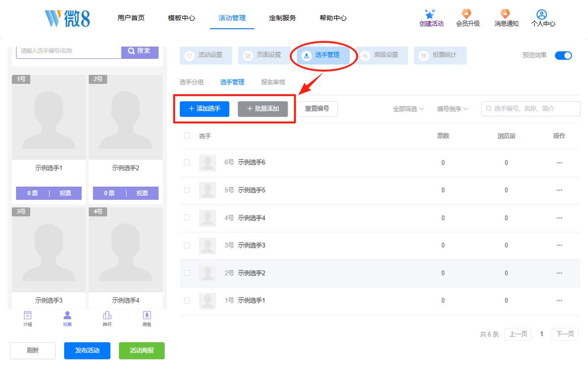
Task: Click the 刷新 button
Action: point(33,351)
